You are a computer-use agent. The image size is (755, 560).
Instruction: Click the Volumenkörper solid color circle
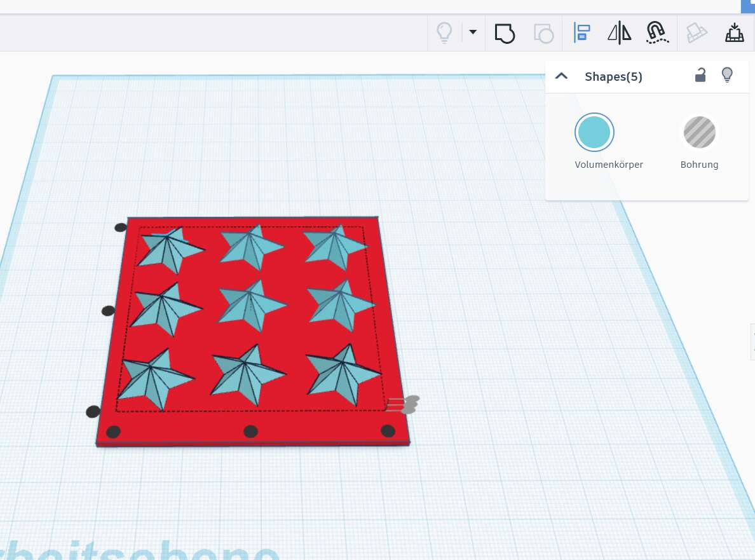pos(594,132)
